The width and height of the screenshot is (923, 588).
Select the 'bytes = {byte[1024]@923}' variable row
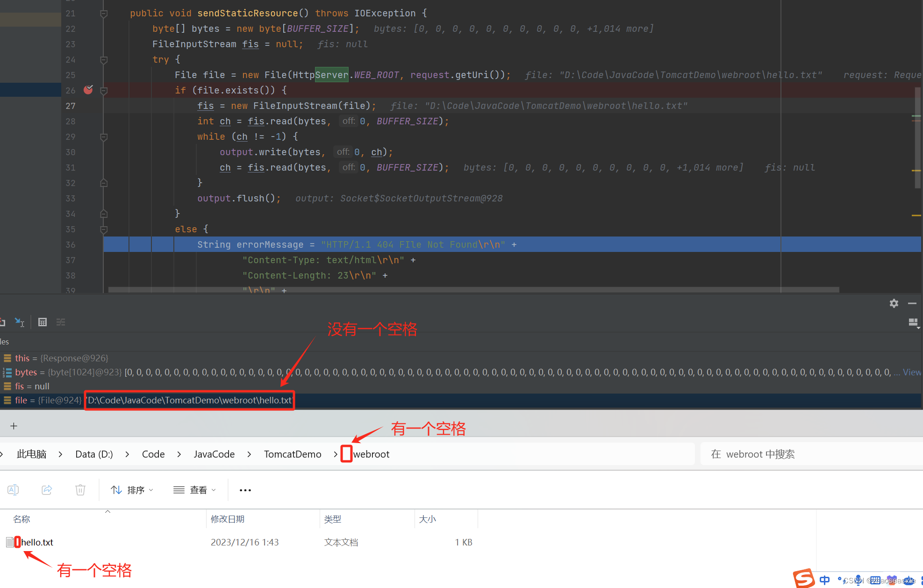460,372
